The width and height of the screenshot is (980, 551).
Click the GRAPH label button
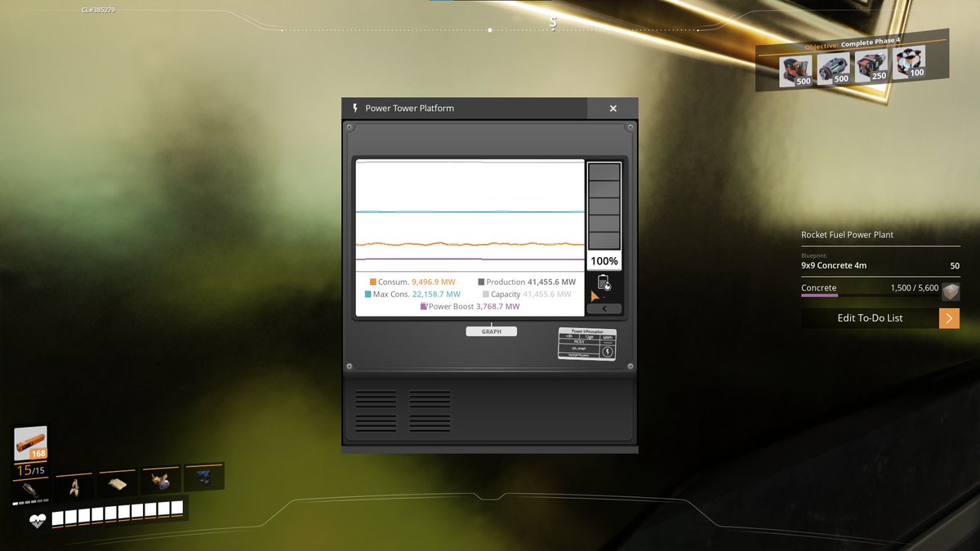pos(492,331)
